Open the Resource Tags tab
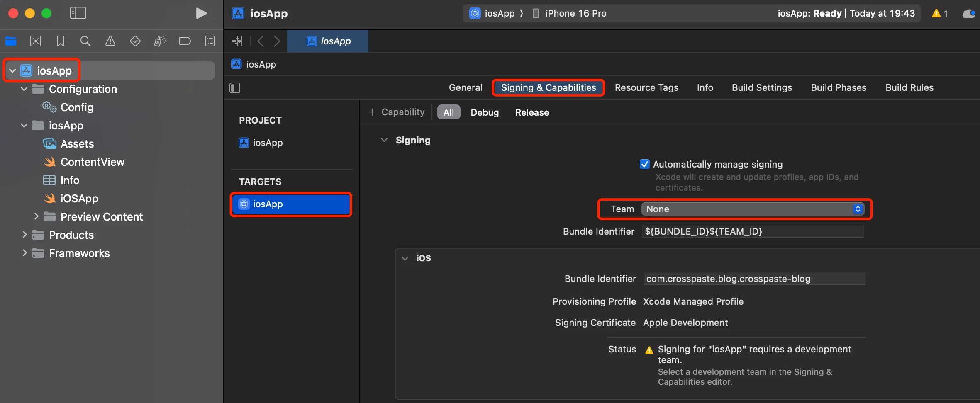Viewport: 980px width, 403px height. pos(646,87)
